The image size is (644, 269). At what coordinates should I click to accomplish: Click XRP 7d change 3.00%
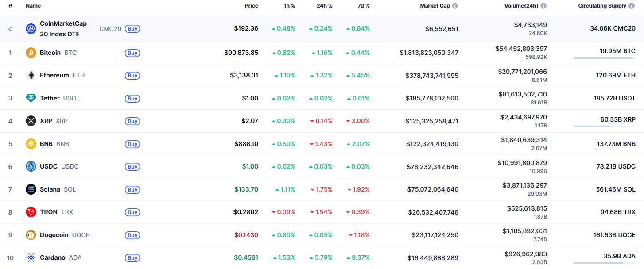pyautogui.click(x=358, y=121)
